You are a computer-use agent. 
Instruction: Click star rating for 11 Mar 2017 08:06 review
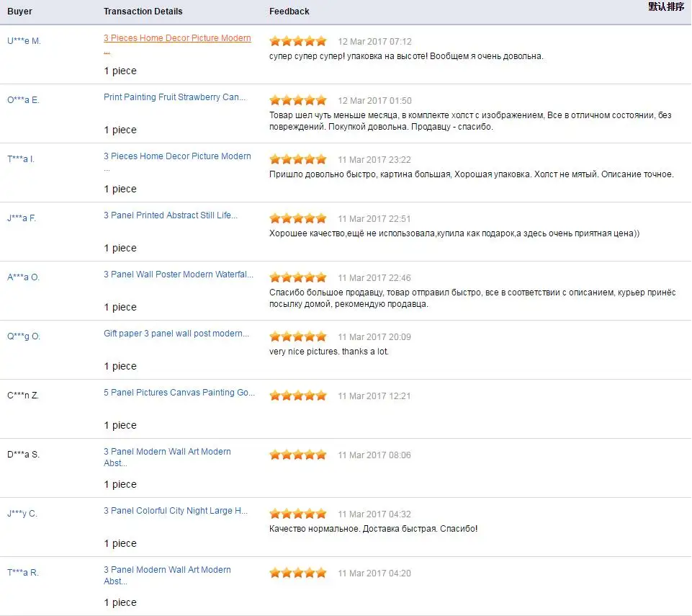298,455
